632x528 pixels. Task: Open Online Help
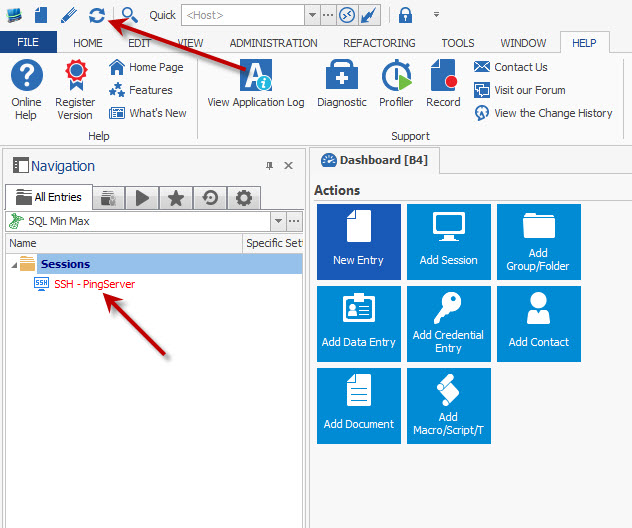pos(27,89)
